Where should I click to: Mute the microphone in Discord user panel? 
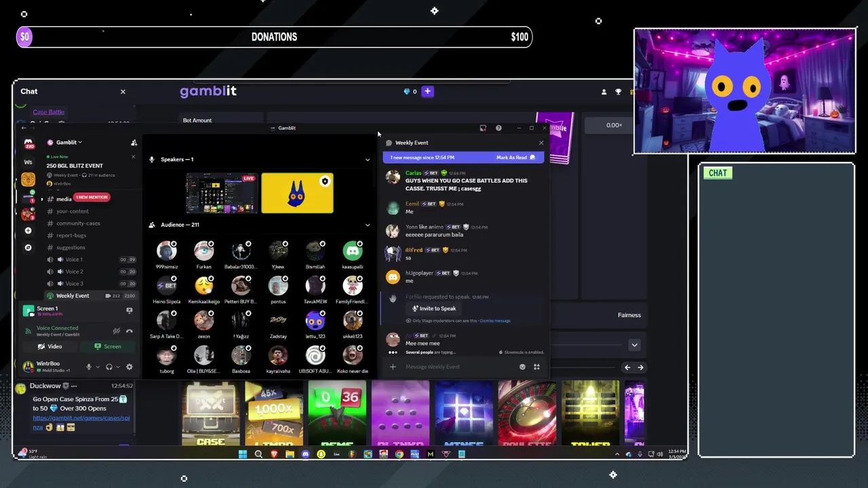88,367
